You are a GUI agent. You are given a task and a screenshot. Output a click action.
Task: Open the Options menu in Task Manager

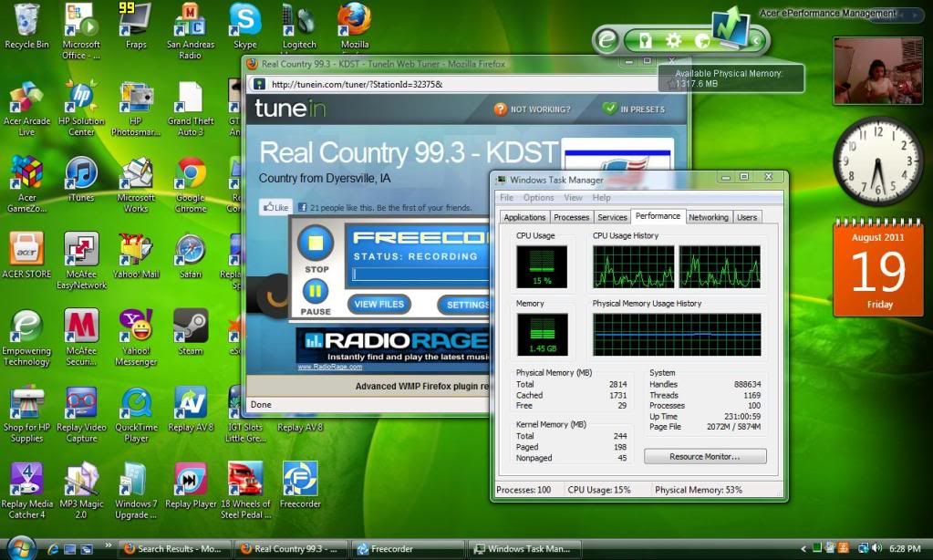tap(538, 198)
